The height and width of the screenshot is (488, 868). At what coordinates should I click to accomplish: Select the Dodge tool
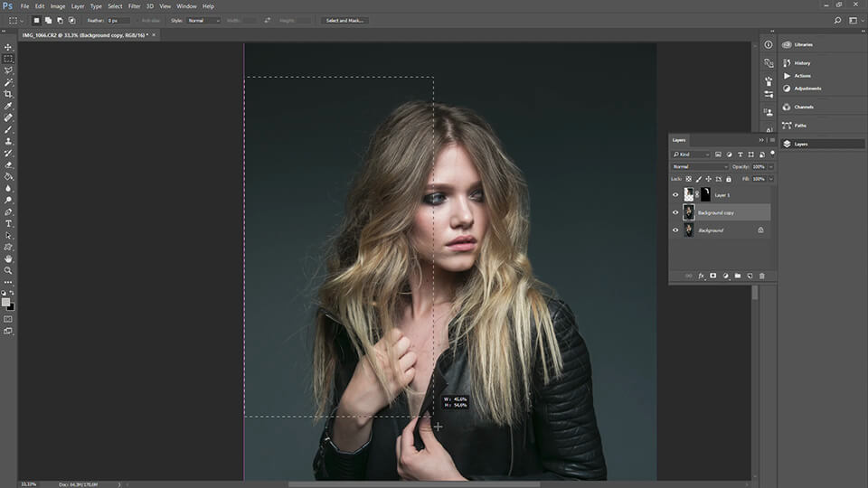(x=8, y=200)
